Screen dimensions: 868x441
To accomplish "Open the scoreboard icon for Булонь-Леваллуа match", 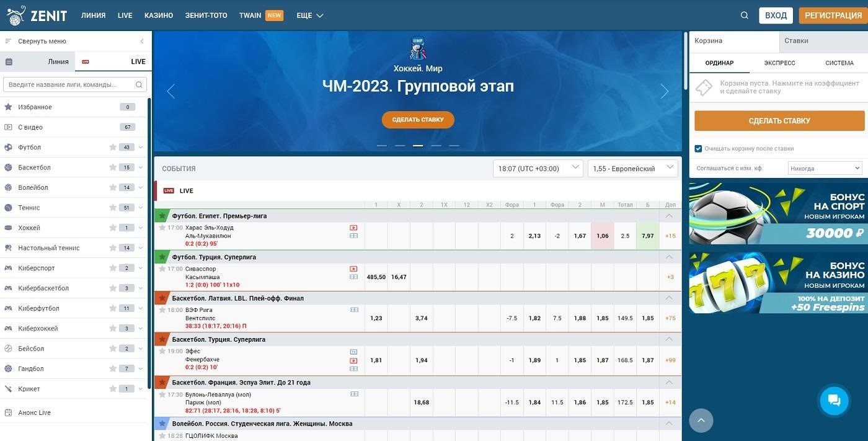I will click(355, 394).
